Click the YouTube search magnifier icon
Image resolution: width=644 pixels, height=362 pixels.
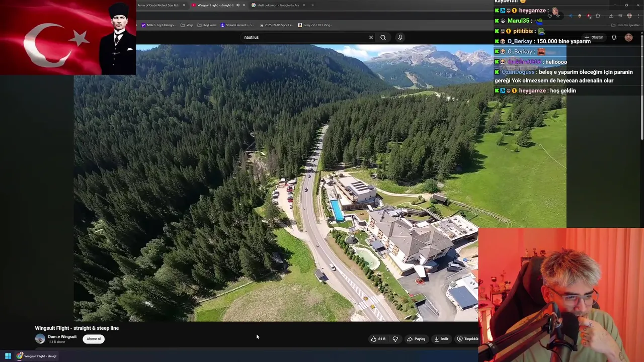pyautogui.click(x=383, y=37)
